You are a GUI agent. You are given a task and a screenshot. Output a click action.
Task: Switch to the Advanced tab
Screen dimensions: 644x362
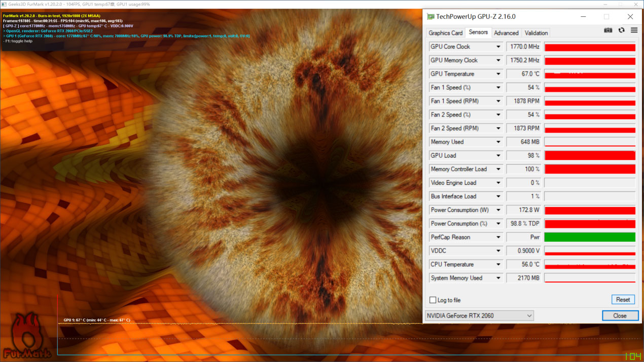[x=506, y=33]
